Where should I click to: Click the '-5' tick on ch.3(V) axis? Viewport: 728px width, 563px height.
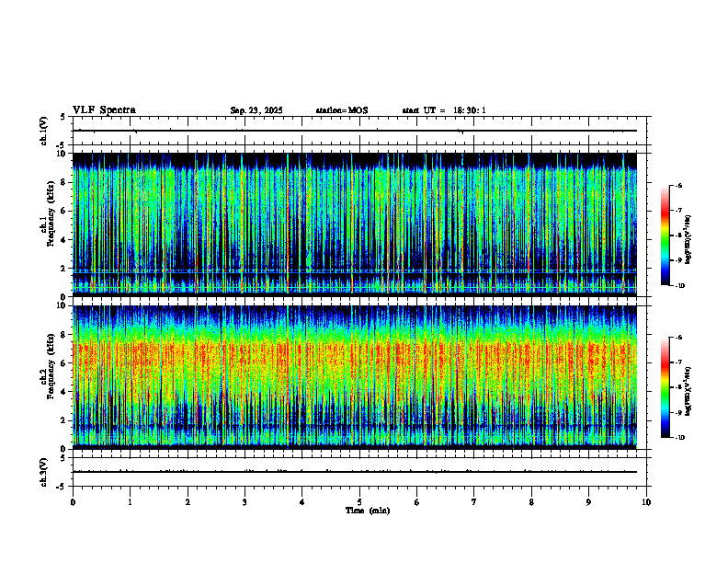pos(62,487)
